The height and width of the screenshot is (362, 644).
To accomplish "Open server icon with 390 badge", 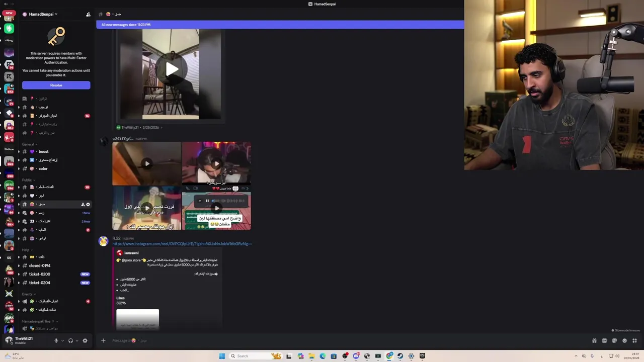I will pyautogui.click(x=9, y=173).
